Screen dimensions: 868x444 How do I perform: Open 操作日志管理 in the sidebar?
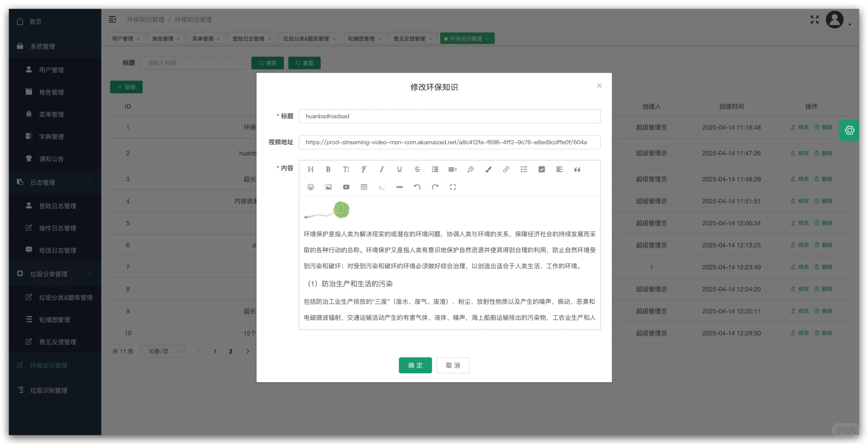pos(58,228)
